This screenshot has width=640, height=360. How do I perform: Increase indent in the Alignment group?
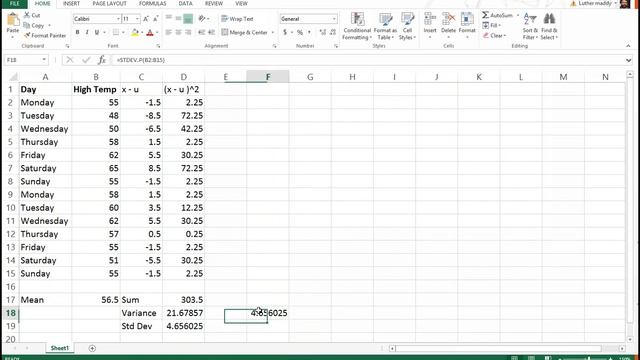[x=211, y=32]
